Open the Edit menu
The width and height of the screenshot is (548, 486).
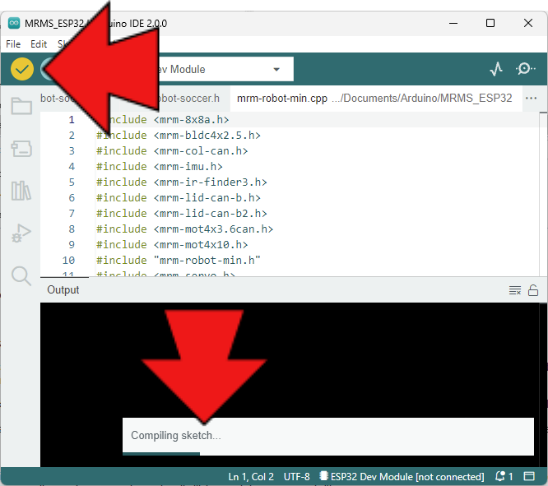pos(38,44)
